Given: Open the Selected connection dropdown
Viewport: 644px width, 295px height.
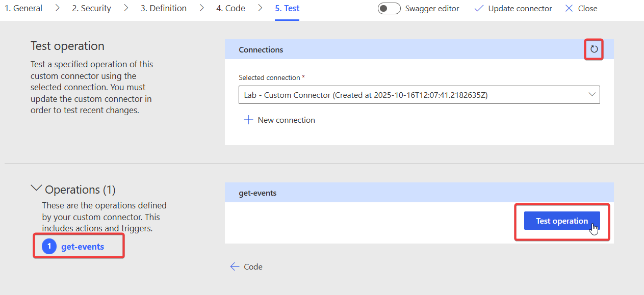Looking at the screenshot, I should (x=413, y=95).
